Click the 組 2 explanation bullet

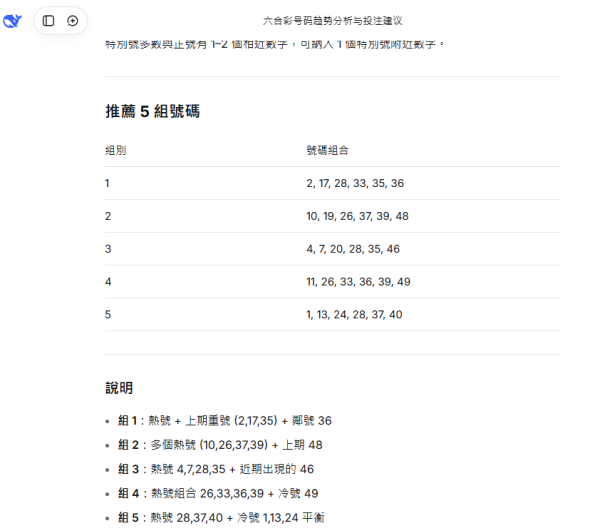(x=220, y=445)
